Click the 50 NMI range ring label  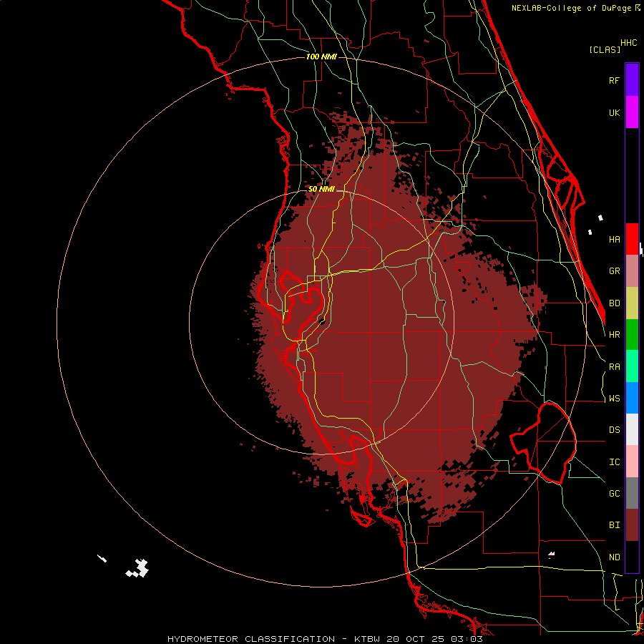[321, 189]
